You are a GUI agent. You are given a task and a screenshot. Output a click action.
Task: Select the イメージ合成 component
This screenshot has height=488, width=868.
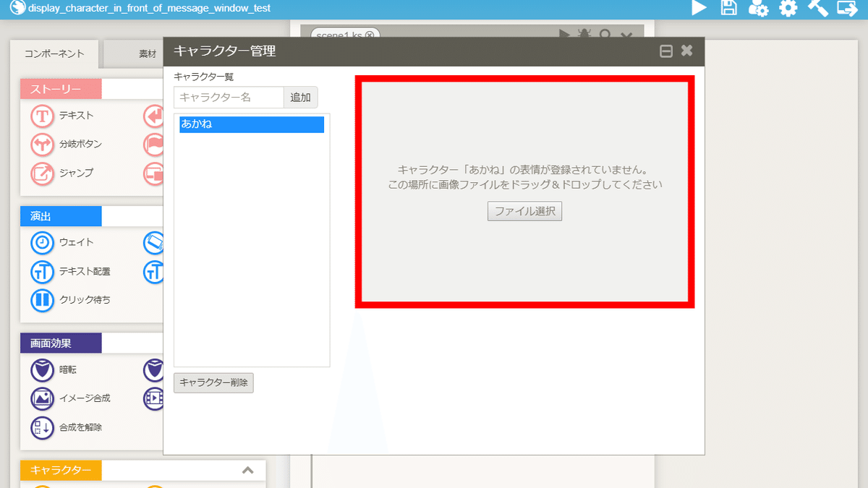(71, 398)
